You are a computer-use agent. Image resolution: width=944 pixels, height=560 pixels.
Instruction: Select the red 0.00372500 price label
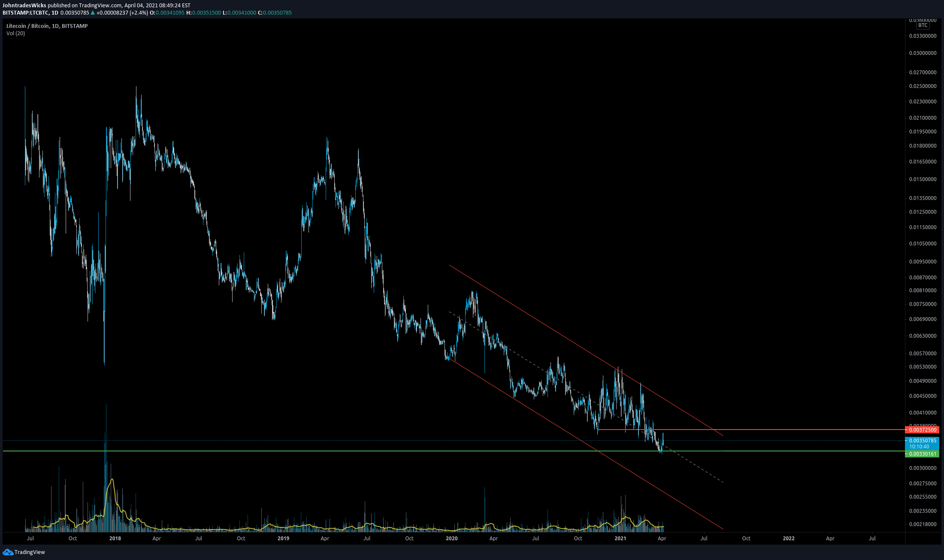click(922, 430)
